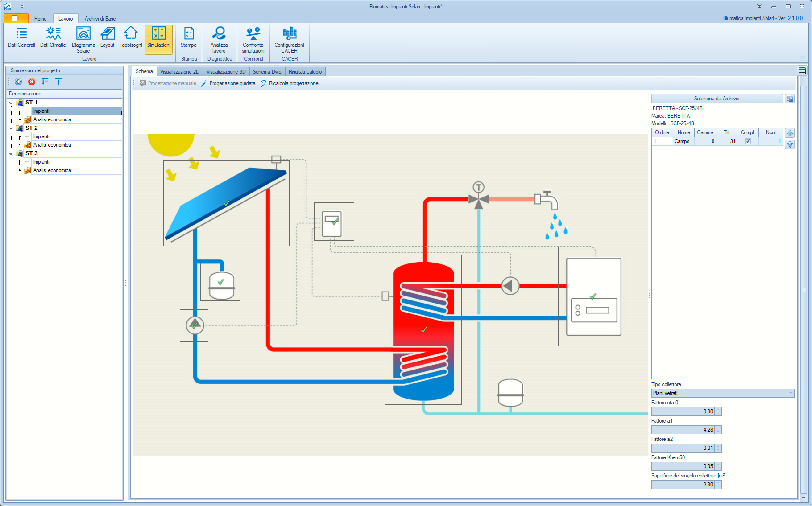
Task: Select Analisi economica under ST 2
Action: coord(52,145)
